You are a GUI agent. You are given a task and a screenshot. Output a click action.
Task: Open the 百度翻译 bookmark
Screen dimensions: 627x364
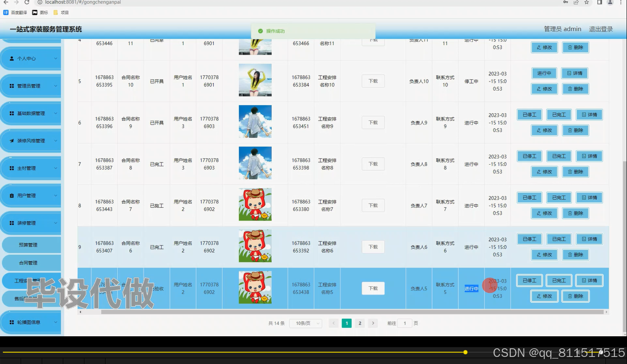[x=15, y=12]
